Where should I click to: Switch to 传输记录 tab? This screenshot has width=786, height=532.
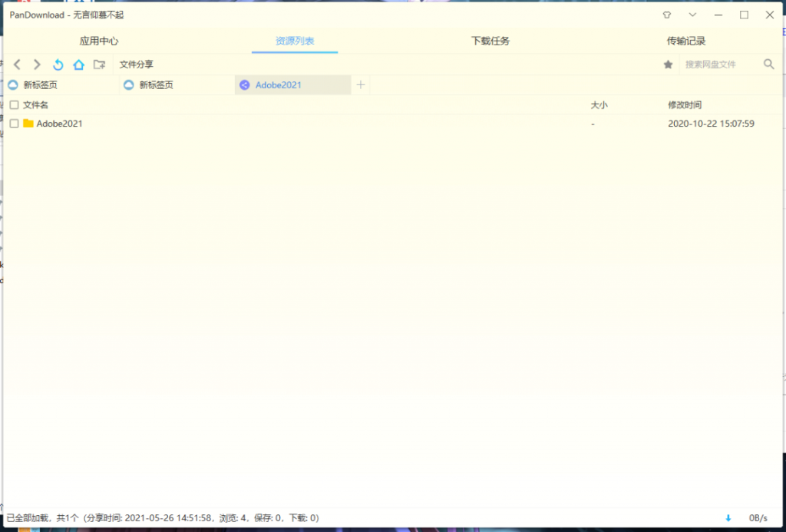[x=686, y=41]
